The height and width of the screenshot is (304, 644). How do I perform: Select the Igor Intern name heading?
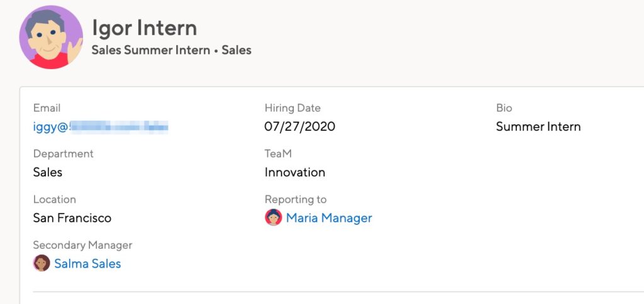click(x=144, y=28)
